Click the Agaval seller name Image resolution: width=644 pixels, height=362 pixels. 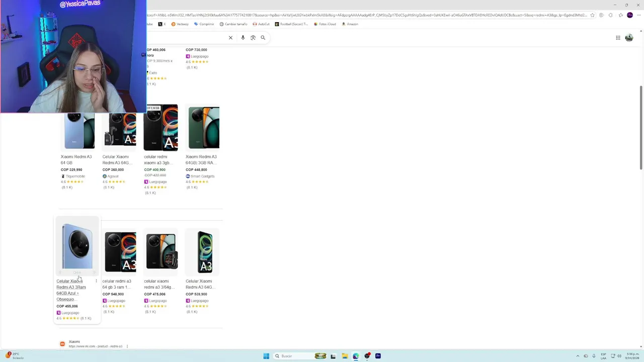coord(113,176)
